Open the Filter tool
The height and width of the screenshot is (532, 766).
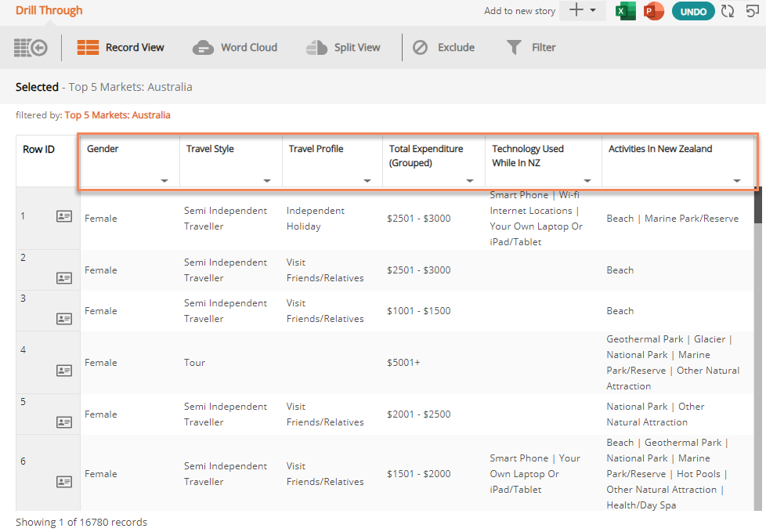coord(531,47)
